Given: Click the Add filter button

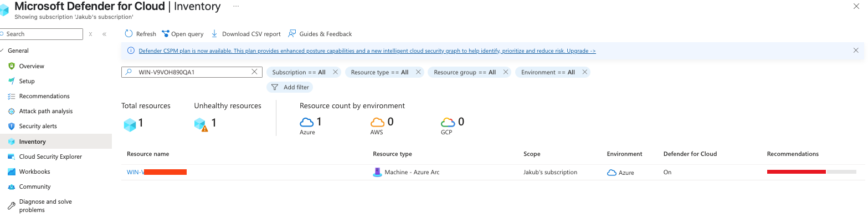Looking at the screenshot, I should coord(290,87).
